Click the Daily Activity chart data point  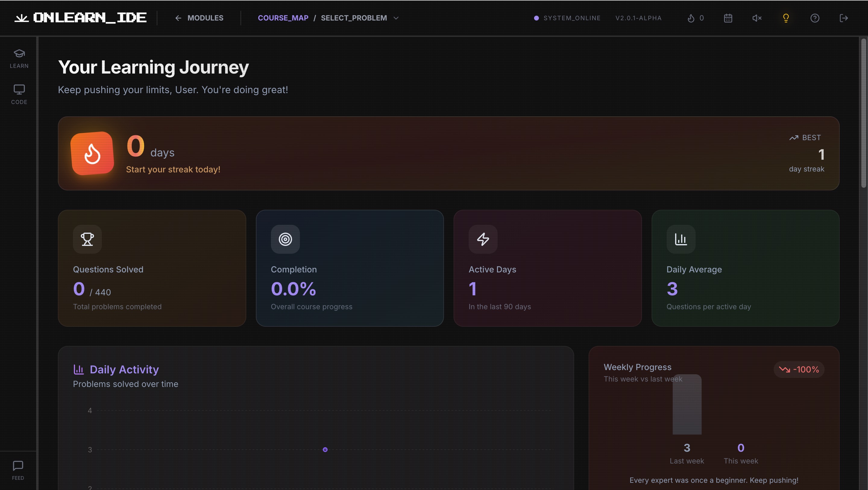[325, 450]
